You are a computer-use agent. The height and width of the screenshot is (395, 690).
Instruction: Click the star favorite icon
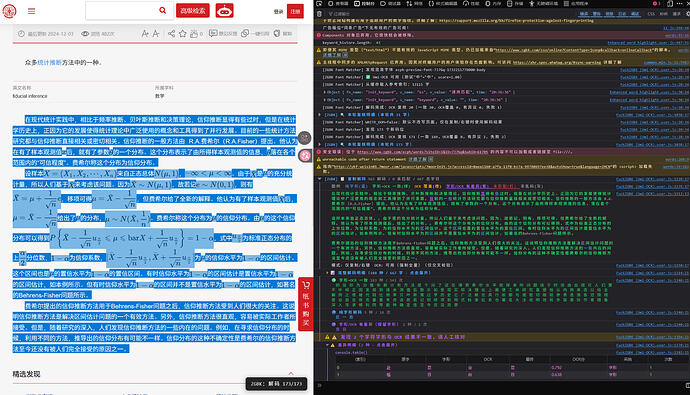(183, 33)
